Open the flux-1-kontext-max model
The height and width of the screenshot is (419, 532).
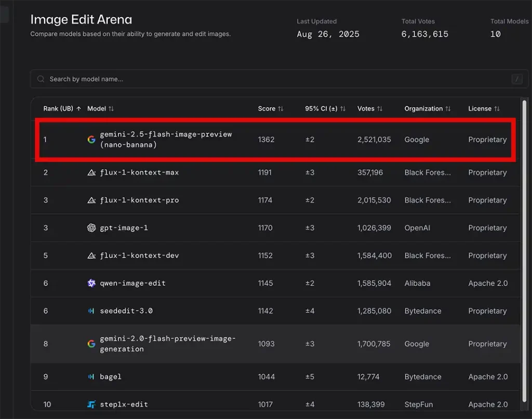[x=139, y=172]
